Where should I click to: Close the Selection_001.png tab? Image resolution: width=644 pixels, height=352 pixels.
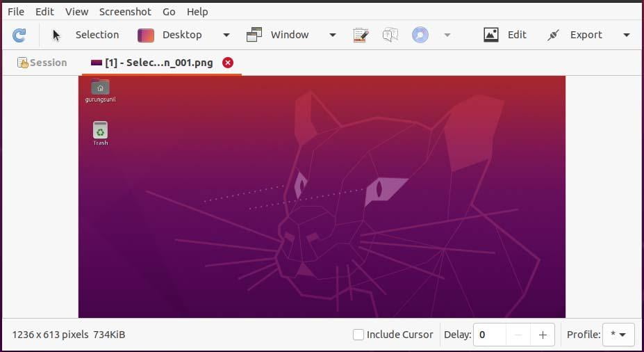[x=228, y=63]
